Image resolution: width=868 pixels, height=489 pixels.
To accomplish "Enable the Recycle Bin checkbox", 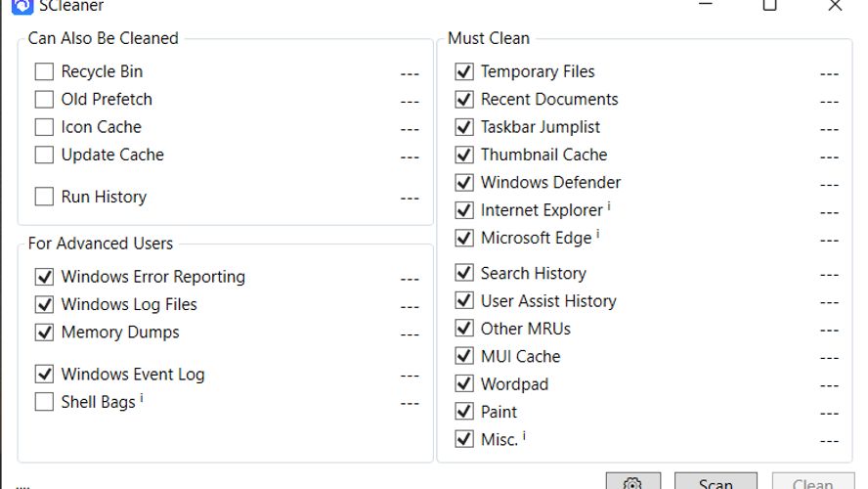I will pyautogui.click(x=44, y=71).
